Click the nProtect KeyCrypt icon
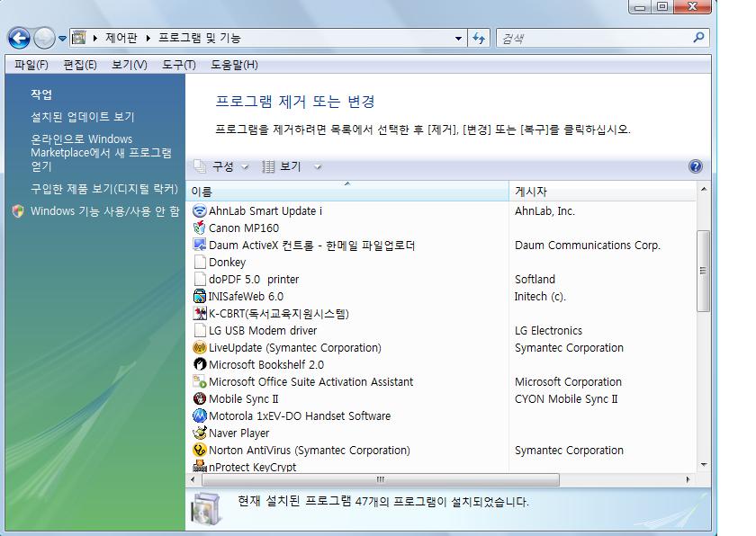756x536 pixels. [199, 466]
